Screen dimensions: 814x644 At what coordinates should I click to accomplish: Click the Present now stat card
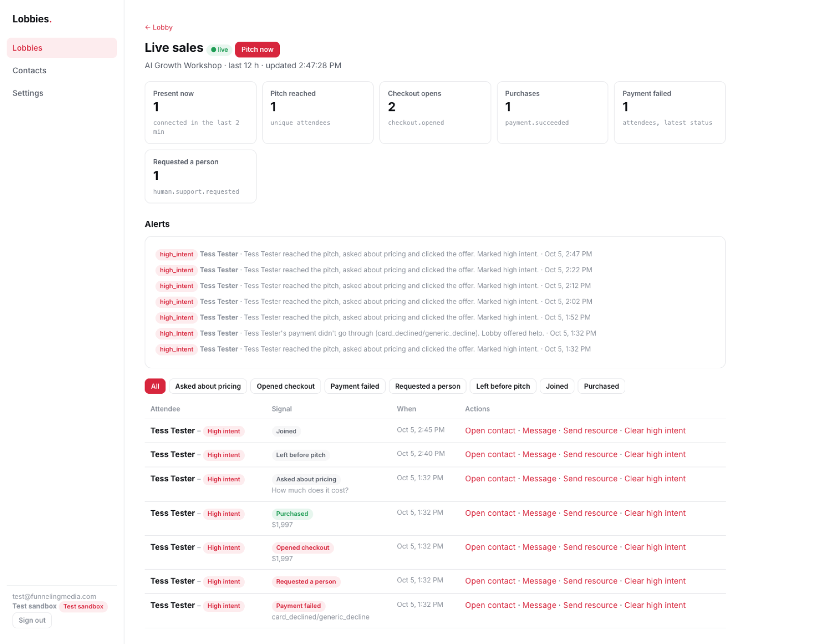[200, 112]
